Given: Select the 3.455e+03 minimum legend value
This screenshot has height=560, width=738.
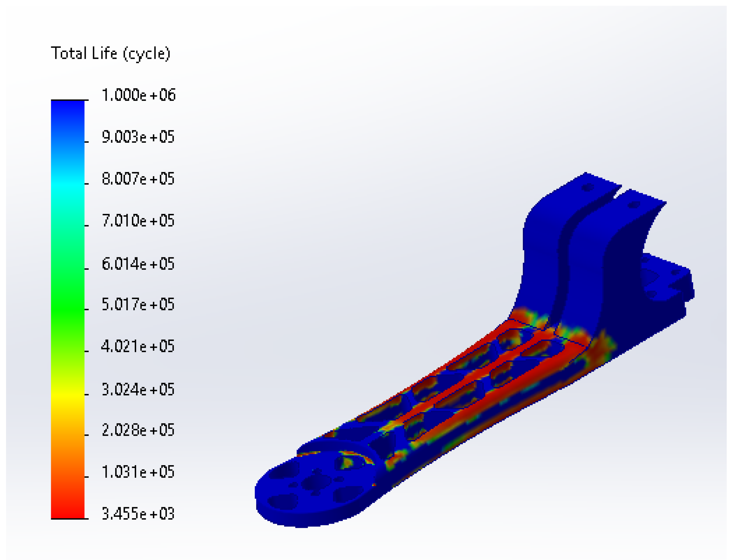Looking at the screenshot, I should click(138, 514).
